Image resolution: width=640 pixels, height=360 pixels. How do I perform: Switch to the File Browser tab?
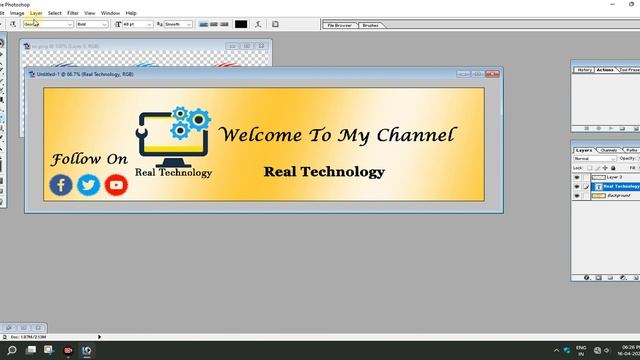pos(340,25)
